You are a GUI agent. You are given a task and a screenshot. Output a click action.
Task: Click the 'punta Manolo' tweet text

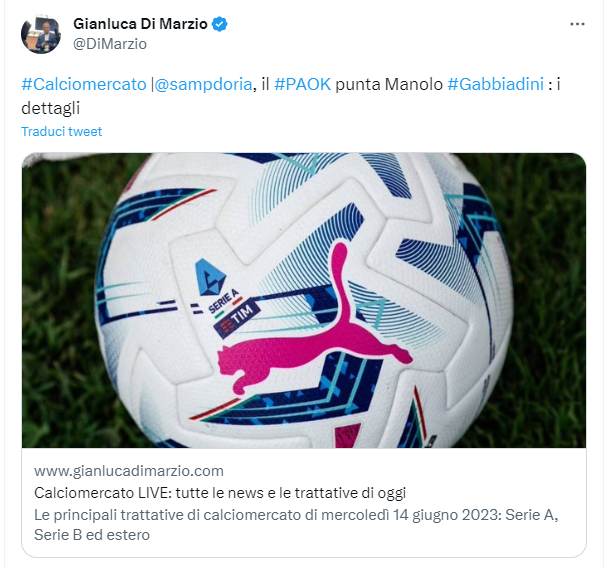[x=389, y=84]
